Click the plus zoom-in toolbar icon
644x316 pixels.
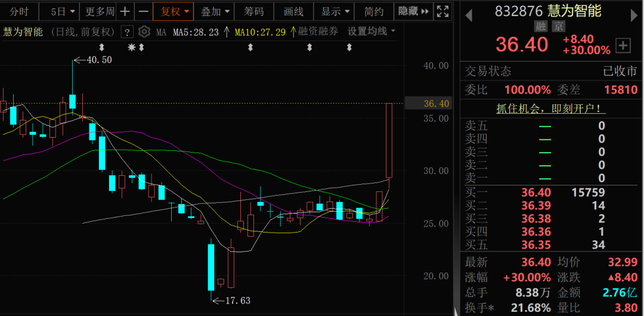(x=125, y=11)
